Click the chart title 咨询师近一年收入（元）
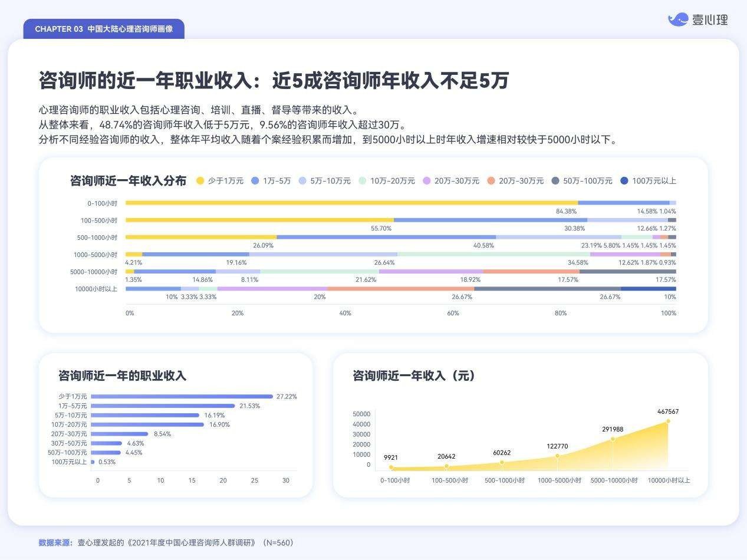The image size is (747, 560). pyautogui.click(x=414, y=375)
